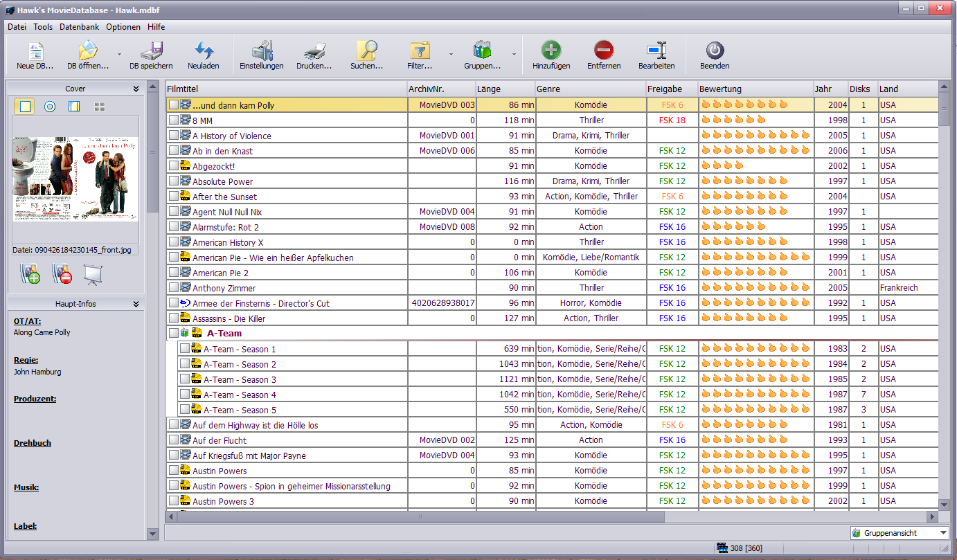Save database with DB speichern
957x560 pixels.
point(151,56)
